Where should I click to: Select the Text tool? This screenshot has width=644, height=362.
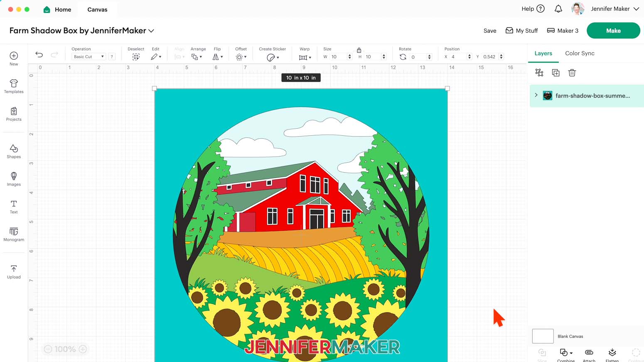[x=14, y=207]
